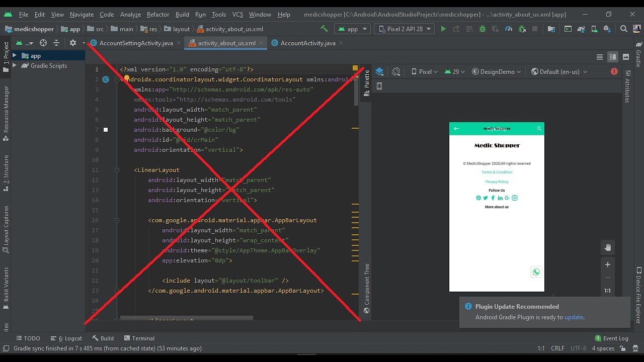Toggle device orientation in design preview
This screenshot has height=362, width=644.
[396, 72]
